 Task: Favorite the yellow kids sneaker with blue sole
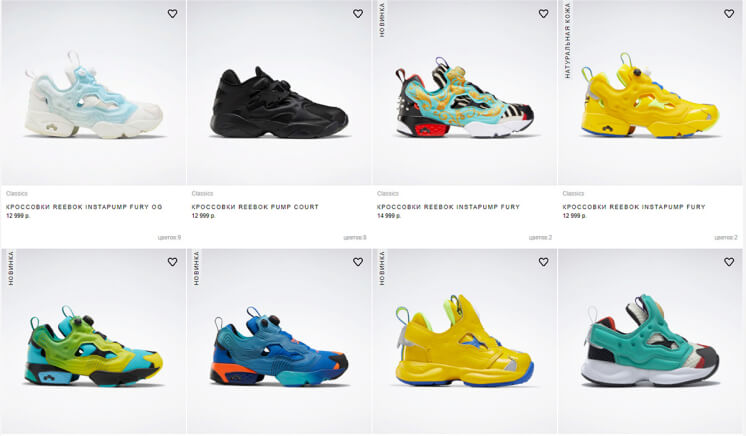[x=543, y=262]
